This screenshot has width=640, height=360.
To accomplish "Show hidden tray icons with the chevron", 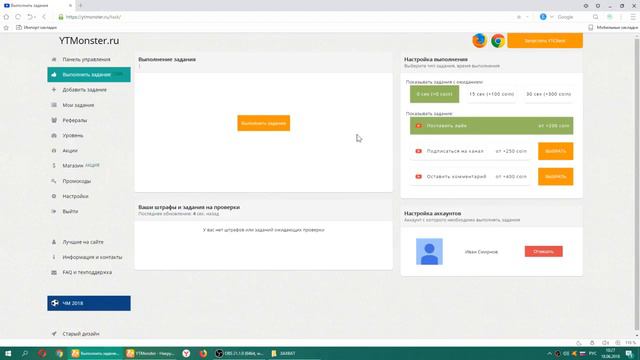I will click(549, 353).
